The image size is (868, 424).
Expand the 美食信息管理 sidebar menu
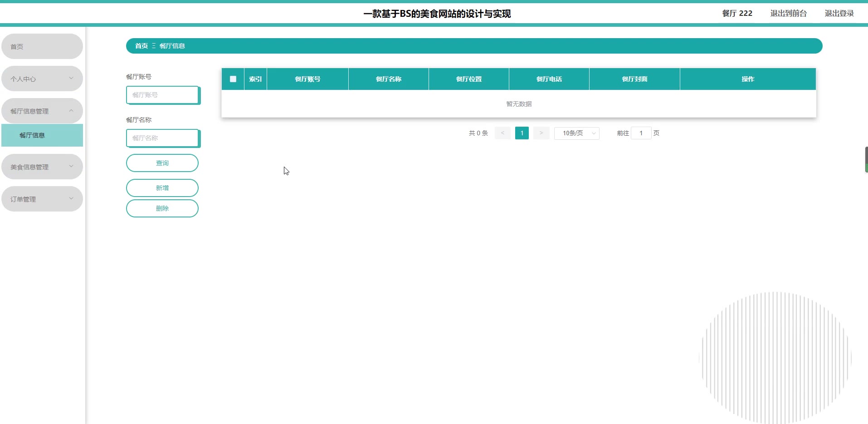tap(42, 167)
